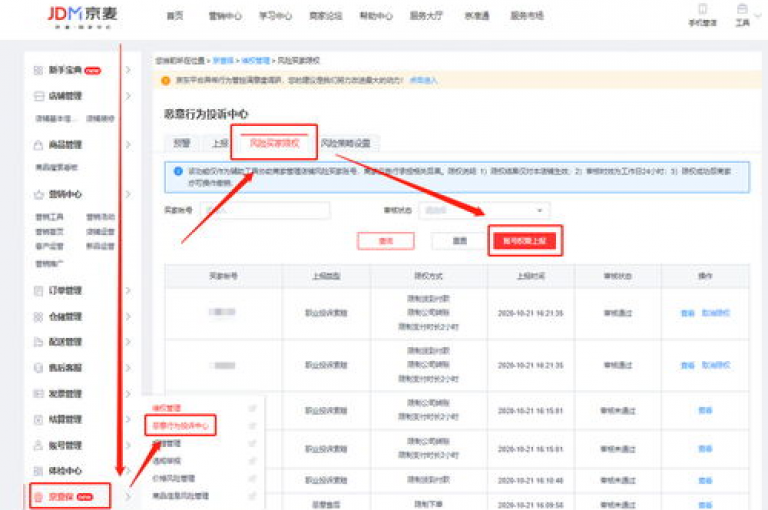
Task: Open 商家论坛 in top navigation
Action: (326, 16)
